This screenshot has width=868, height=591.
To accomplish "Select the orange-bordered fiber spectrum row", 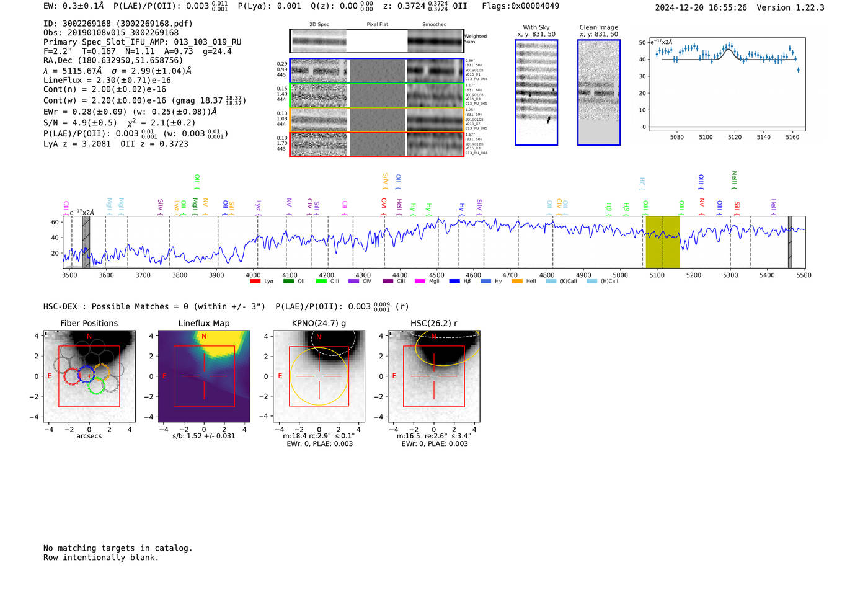I will (x=377, y=120).
